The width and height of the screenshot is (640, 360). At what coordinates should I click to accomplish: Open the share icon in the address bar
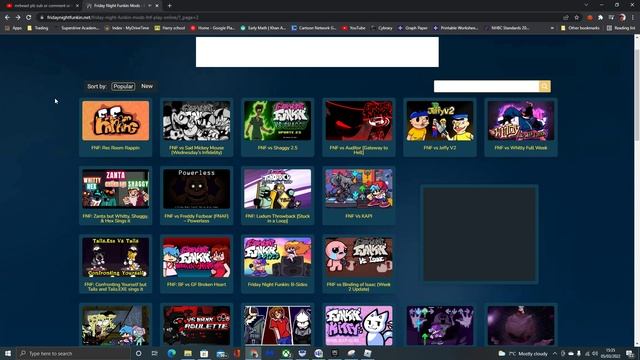(566, 18)
